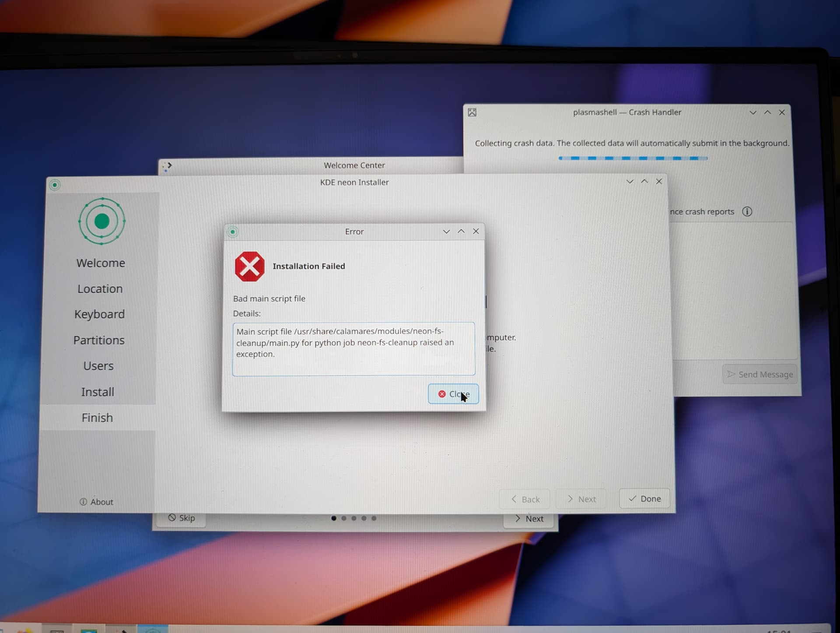
Task: Maximize the Error dialog window
Action: (461, 231)
